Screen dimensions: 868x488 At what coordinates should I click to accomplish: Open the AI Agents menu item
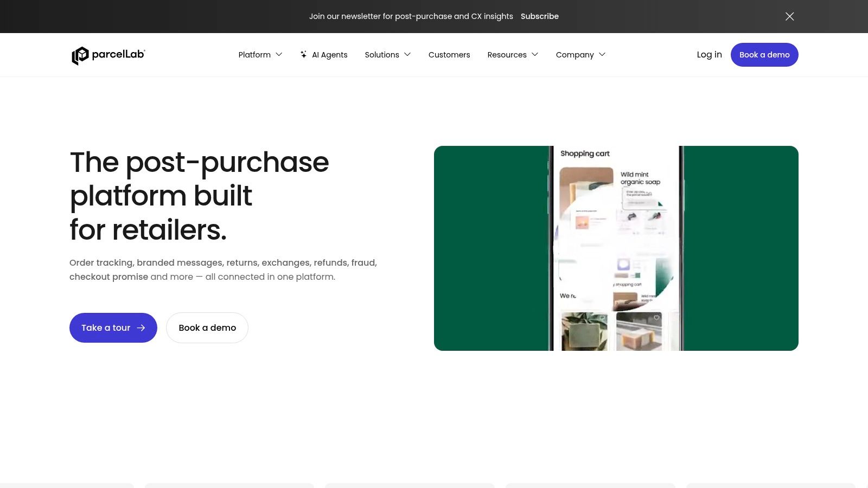pyautogui.click(x=324, y=55)
